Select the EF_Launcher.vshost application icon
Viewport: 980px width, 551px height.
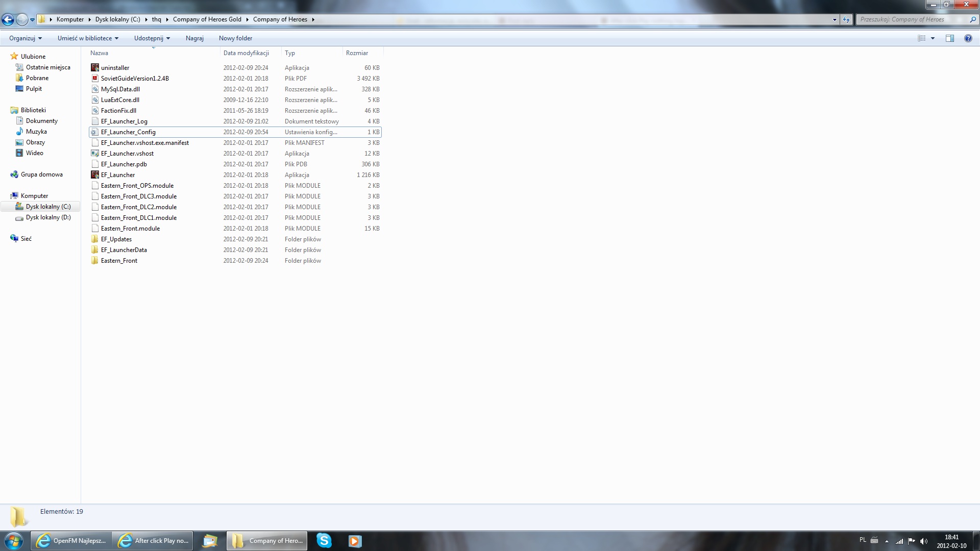point(94,154)
